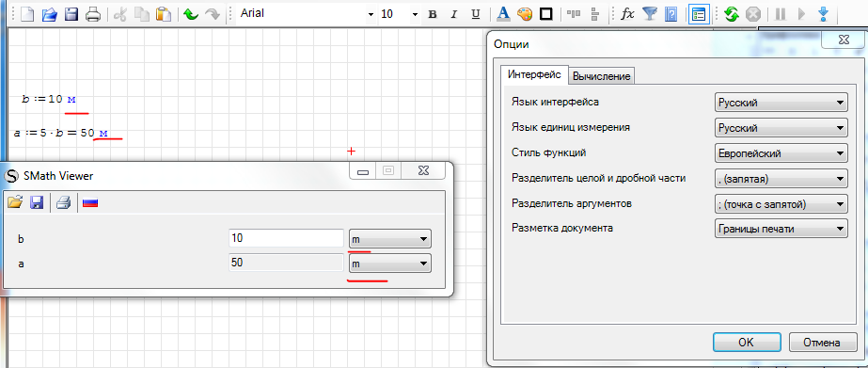
Task: Click the Undo green arrow icon
Action: point(191,14)
